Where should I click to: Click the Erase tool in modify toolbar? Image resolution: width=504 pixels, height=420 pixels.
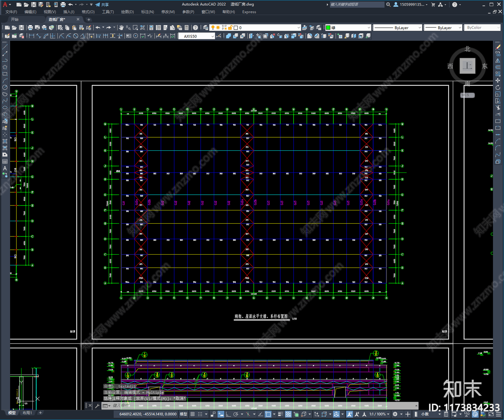(x=498, y=47)
